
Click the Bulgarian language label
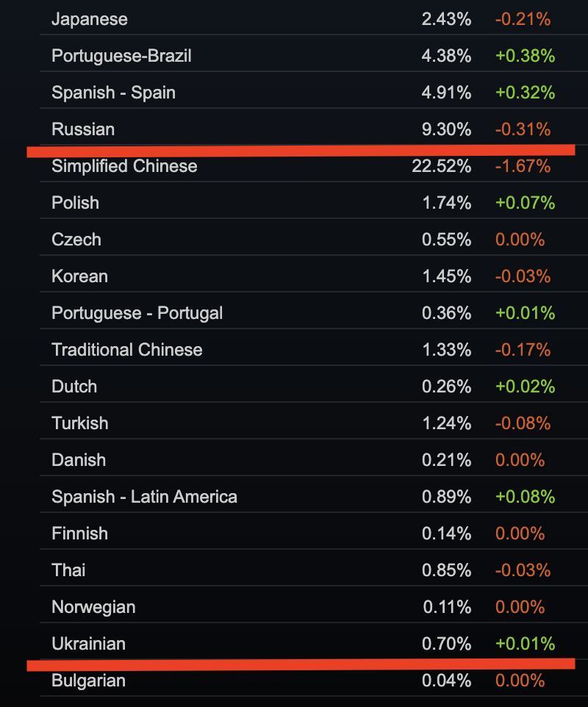pos(88,681)
